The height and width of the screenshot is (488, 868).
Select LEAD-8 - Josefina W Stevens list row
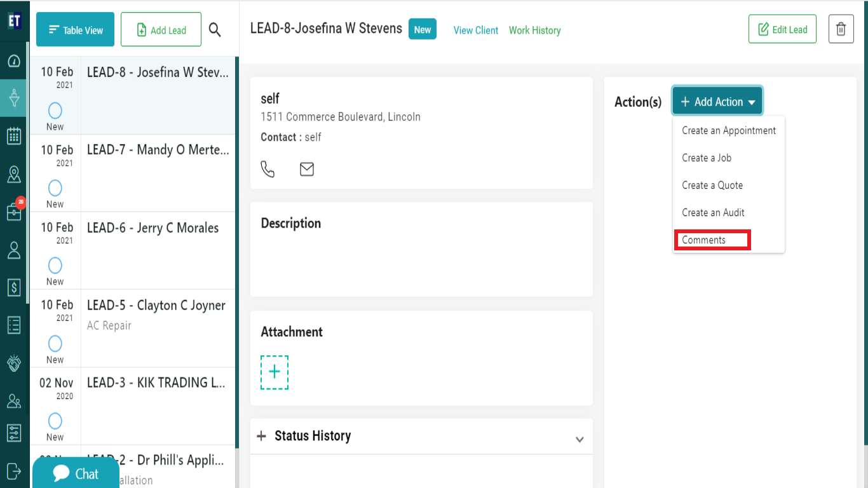[x=133, y=95]
